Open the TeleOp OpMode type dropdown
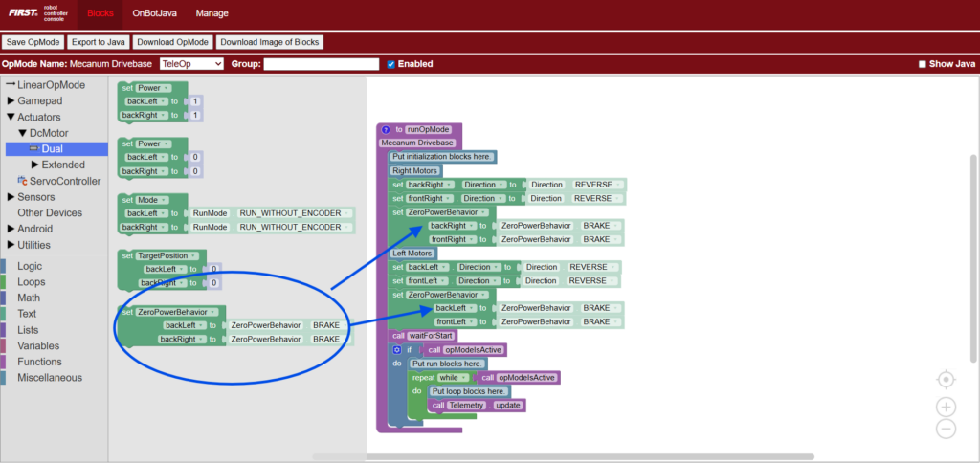The height and width of the screenshot is (463, 980). [x=191, y=64]
